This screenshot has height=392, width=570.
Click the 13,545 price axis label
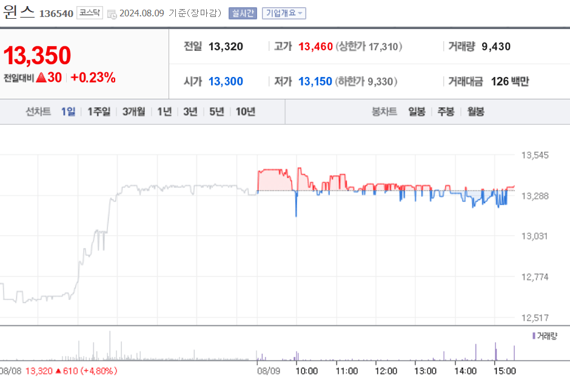[x=535, y=155]
